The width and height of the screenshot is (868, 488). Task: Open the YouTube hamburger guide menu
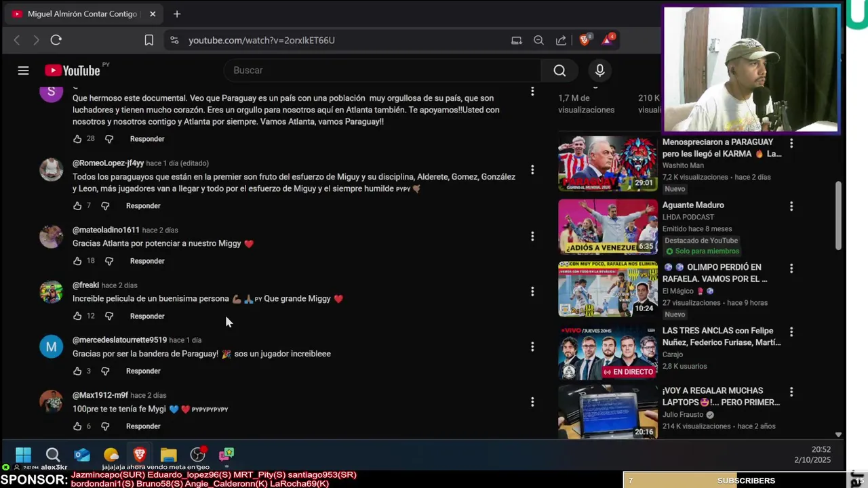23,70
